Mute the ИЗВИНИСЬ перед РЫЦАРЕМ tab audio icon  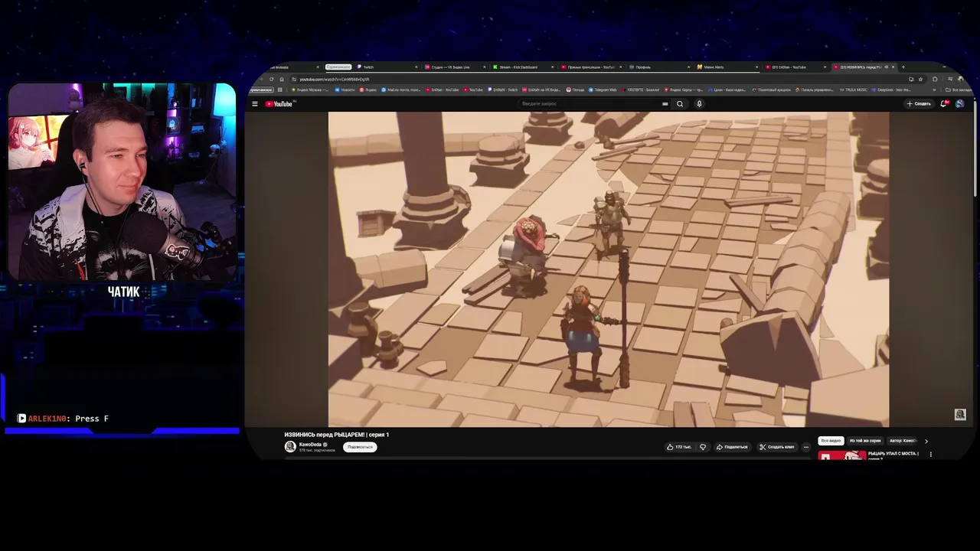point(886,67)
